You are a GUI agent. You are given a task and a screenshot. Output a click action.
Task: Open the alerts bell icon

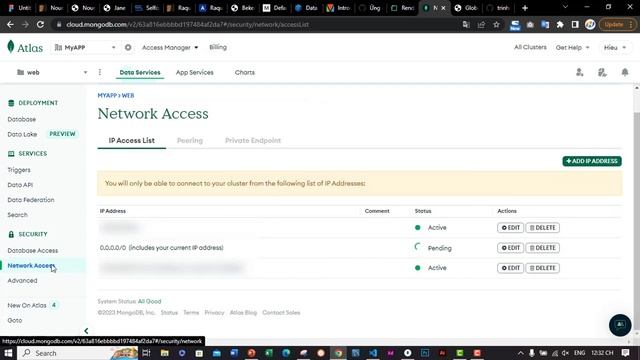click(625, 72)
